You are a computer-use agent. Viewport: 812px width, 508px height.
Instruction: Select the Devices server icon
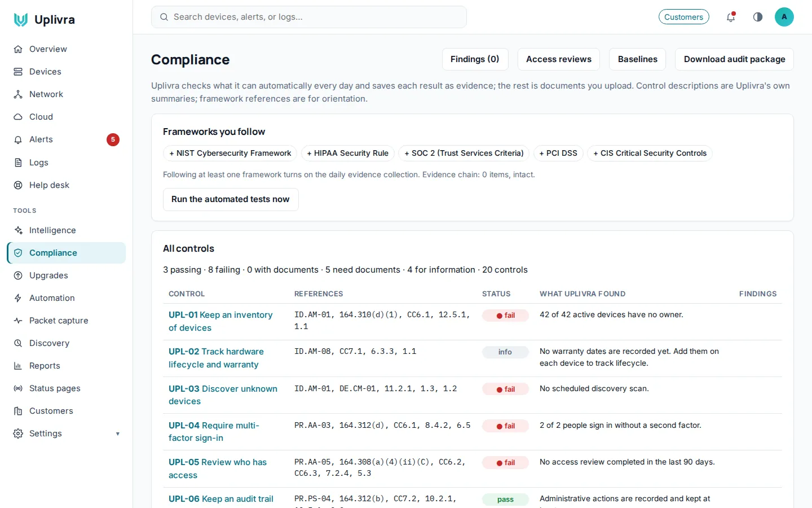click(x=18, y=72)
